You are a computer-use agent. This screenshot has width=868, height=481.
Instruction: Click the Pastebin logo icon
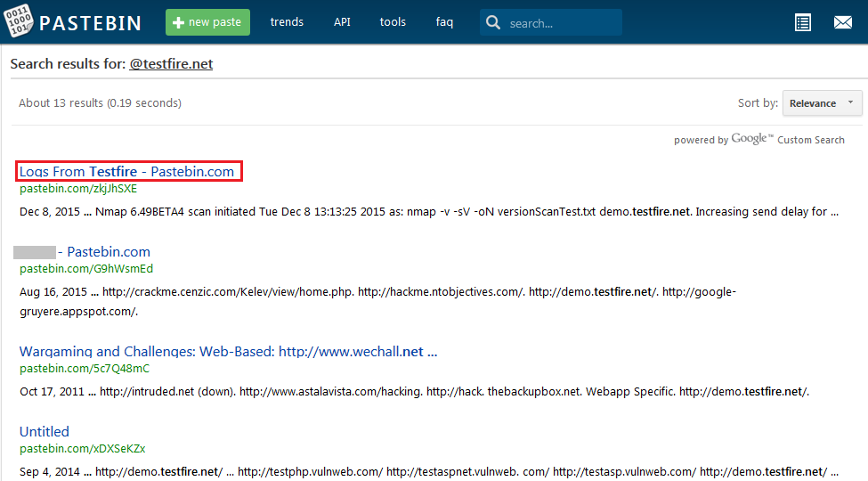(19, 22)
